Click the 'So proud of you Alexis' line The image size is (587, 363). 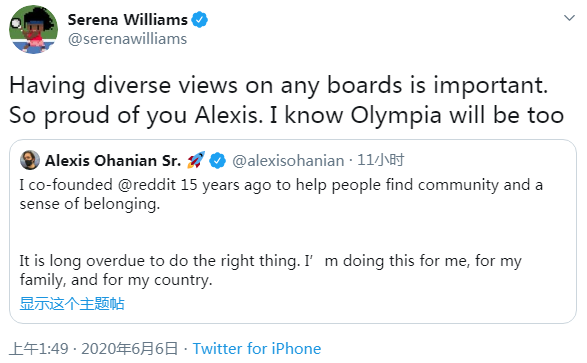point(286,115)
